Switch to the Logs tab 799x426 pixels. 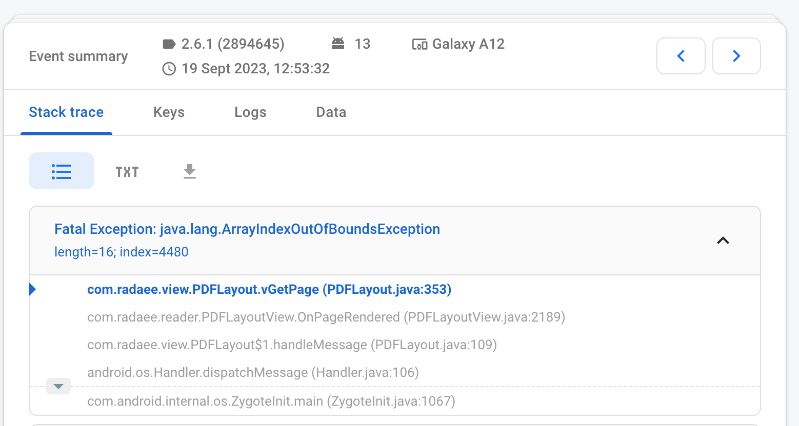tap(250, 112)
